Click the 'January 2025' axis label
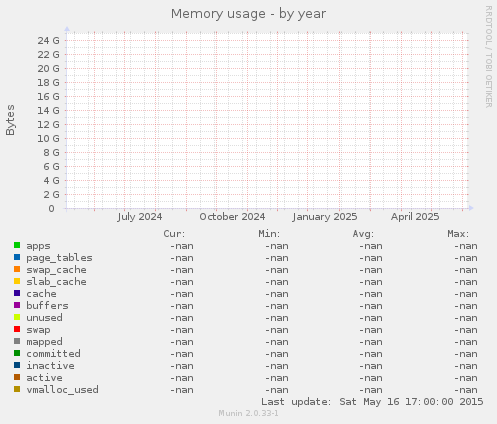Image resolution: width=497 pixels, height=424 pixels. (325, 217)
